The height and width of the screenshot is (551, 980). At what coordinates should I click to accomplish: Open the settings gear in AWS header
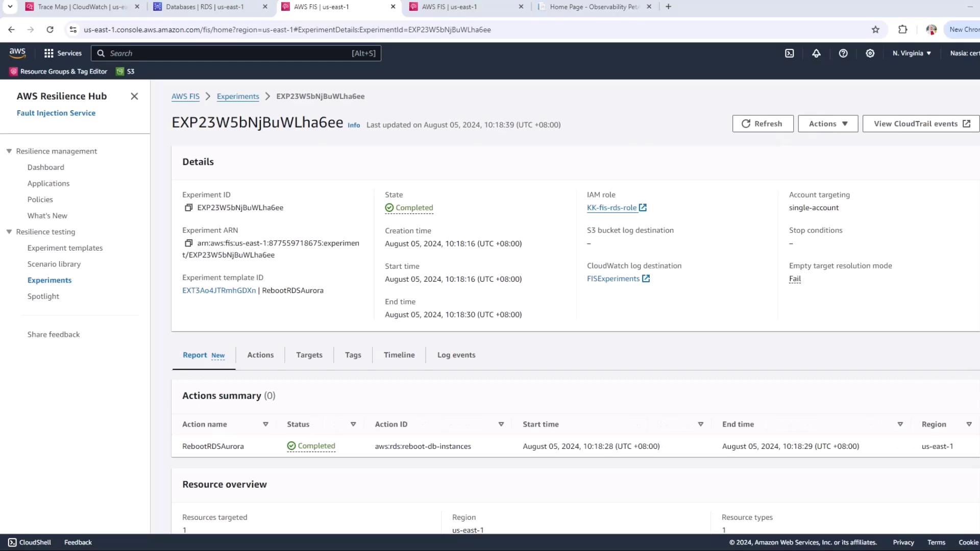point(870,53)
